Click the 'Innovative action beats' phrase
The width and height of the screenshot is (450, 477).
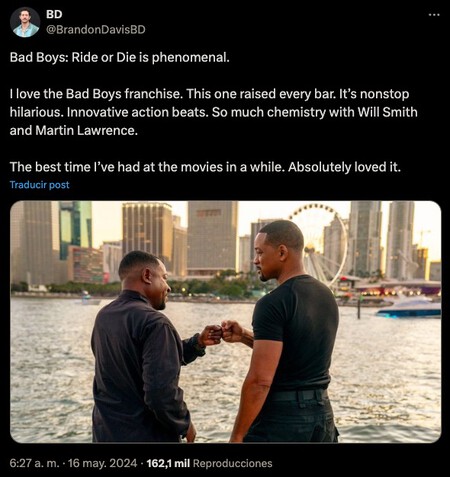pos(138,112)
